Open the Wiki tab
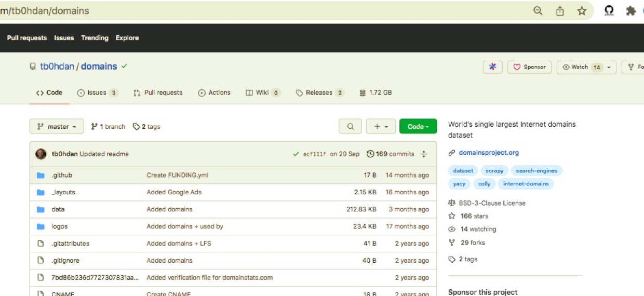The width and height of the screenshot is (644, 296). pyautogui.click(x=263, y=93)
